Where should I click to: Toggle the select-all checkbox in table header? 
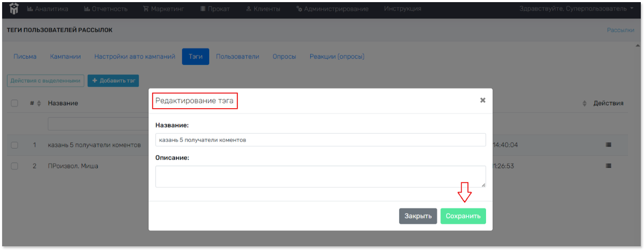pyautogui.click(x=15, y=103)
